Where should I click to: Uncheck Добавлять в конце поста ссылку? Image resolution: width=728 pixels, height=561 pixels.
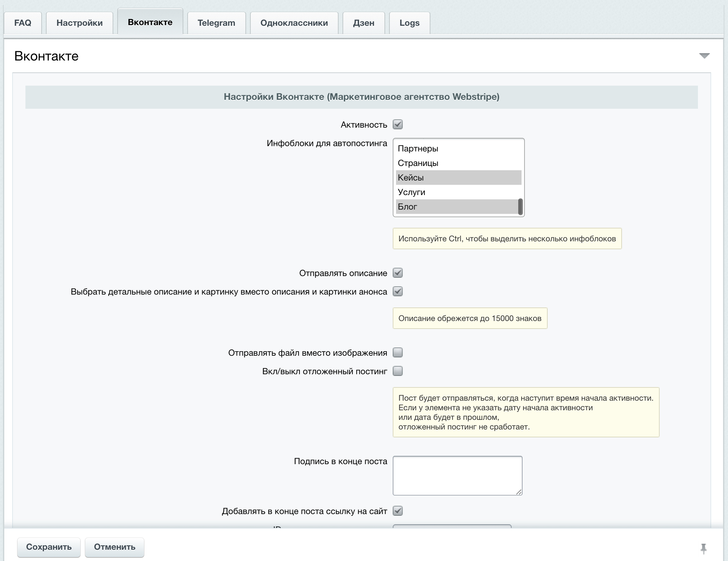point(398,511)
